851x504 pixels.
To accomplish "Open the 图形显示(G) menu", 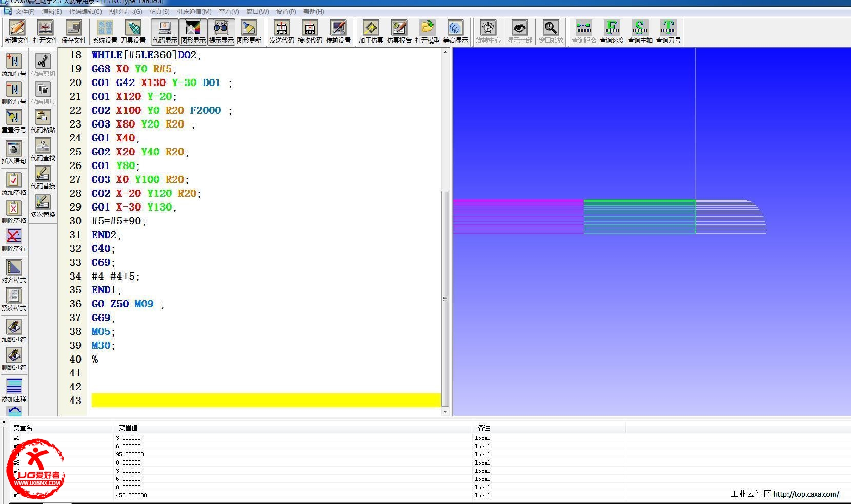I will (x=126, y=11).
